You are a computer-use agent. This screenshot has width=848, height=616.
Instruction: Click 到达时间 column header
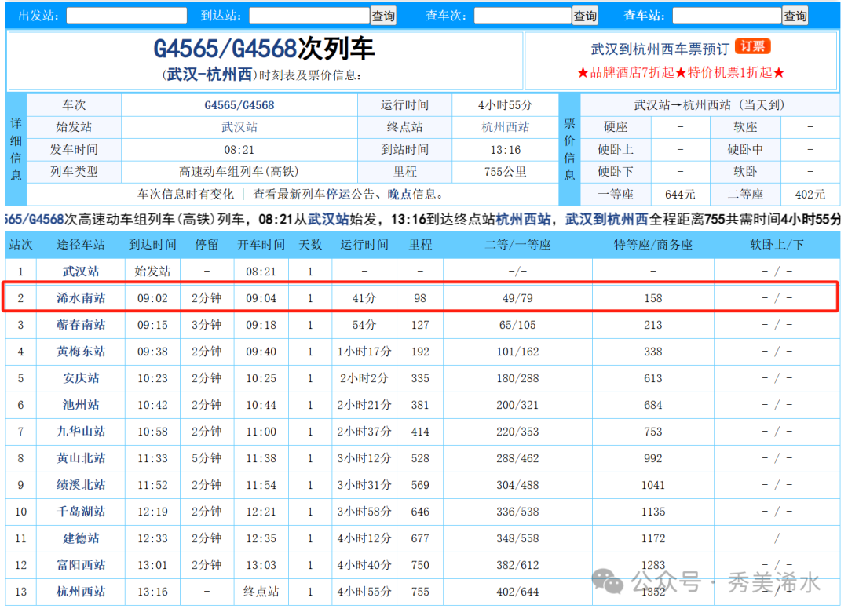(152, 246)
